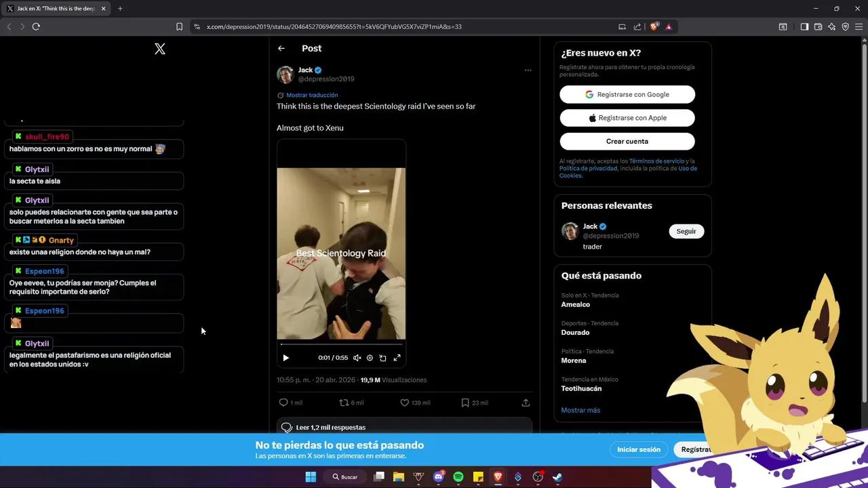Open File Explorer from the taskbar
The image size is (868, 488).
click(399, 476)
